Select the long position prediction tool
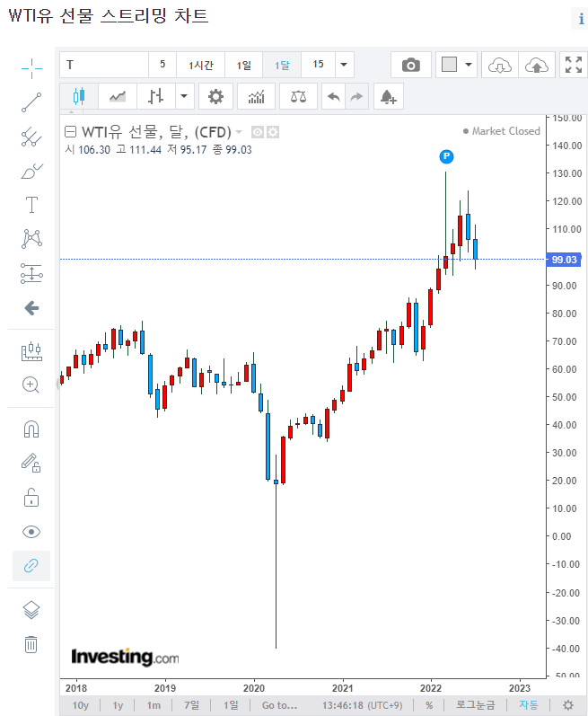This screenshot has height=716, width=588. 31,273
